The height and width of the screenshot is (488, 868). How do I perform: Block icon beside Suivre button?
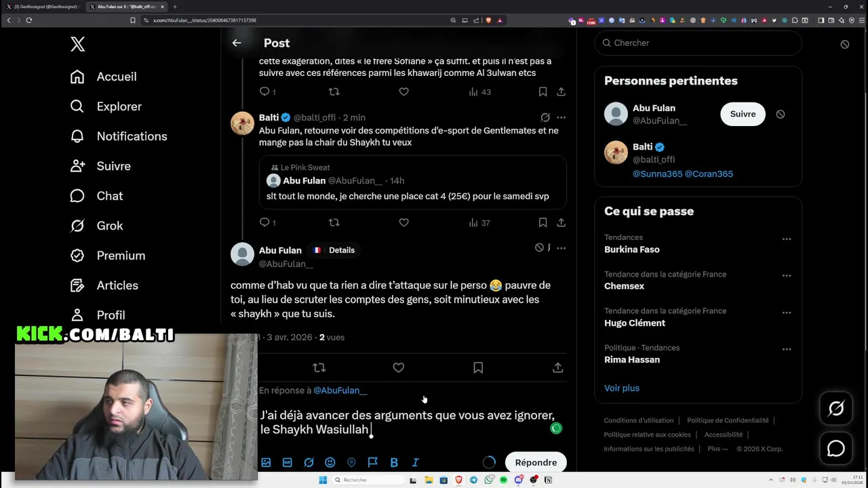pos(781,114)
